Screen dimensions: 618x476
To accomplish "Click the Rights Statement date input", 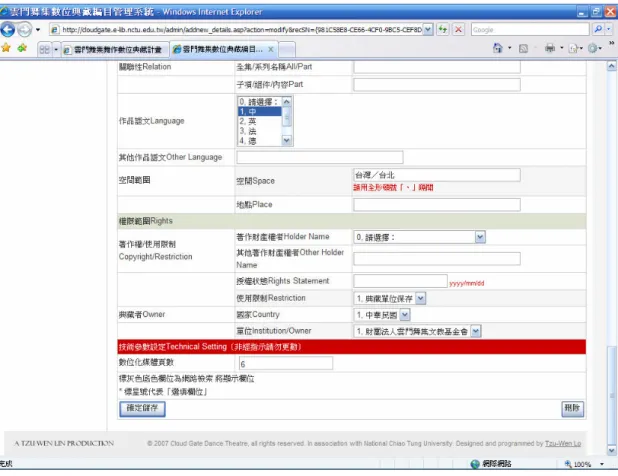I will (x=400, y=281).
